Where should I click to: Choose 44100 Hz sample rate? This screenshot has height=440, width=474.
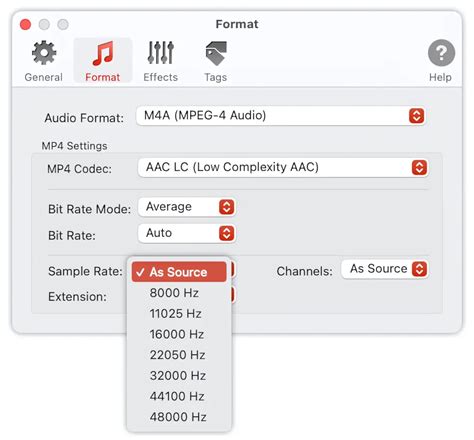[179, 396]
